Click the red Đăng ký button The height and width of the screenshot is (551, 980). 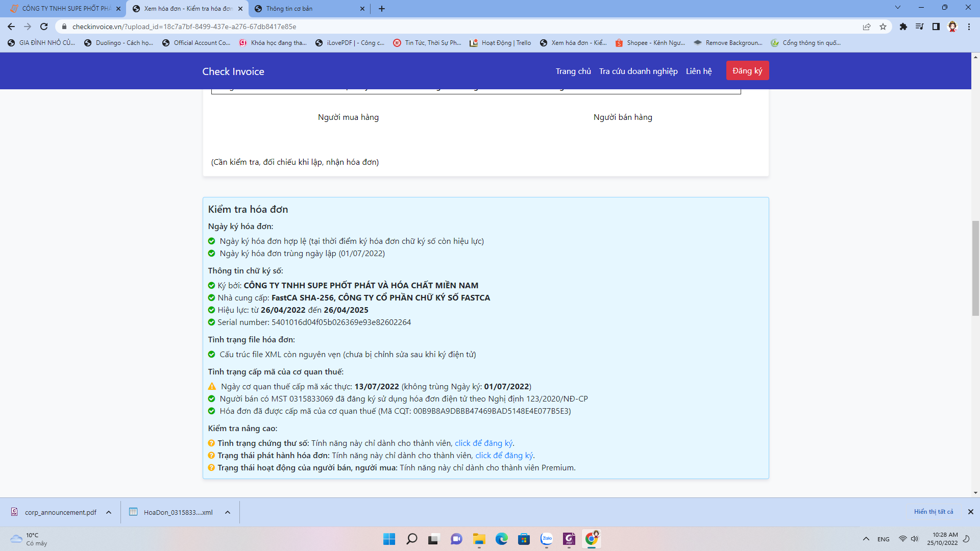747,71
